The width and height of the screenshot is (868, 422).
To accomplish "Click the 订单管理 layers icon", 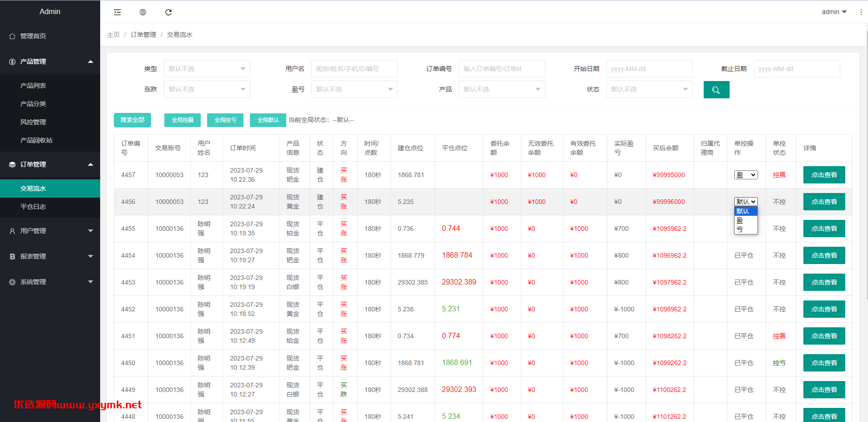I will 12,164.
